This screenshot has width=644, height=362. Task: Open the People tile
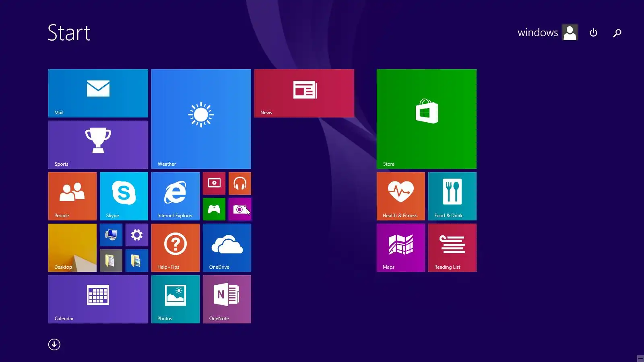[x=72, y=196]
